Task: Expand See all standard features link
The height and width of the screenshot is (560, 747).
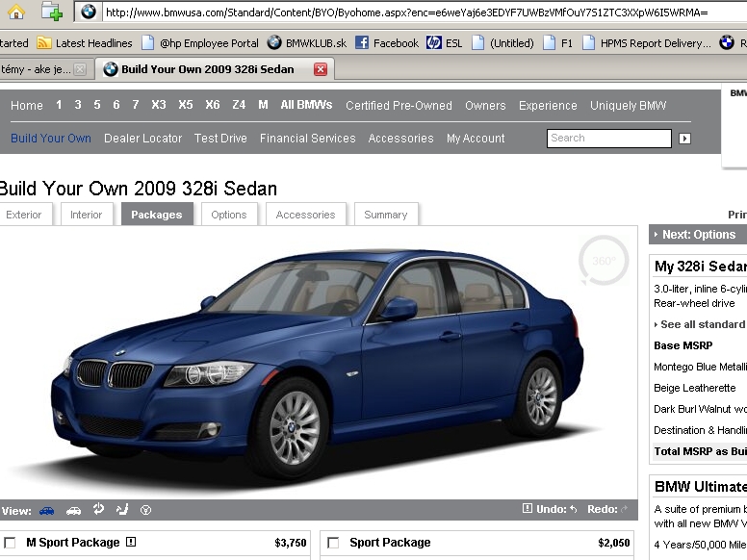Action: coord(700,324)
